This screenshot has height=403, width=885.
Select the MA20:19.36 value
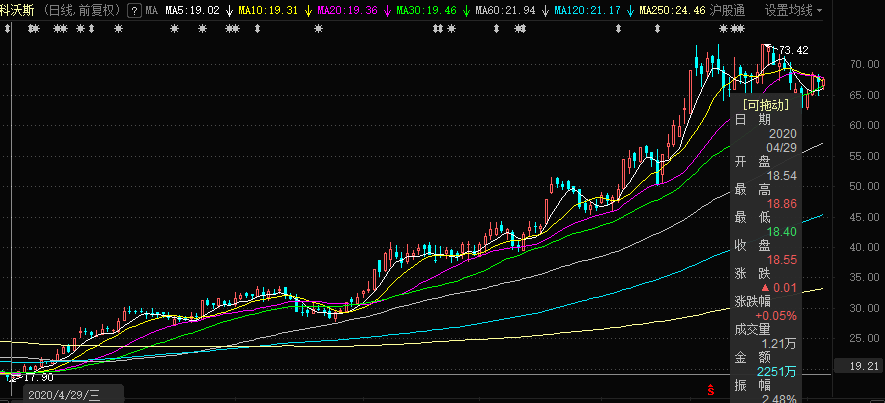347,10
